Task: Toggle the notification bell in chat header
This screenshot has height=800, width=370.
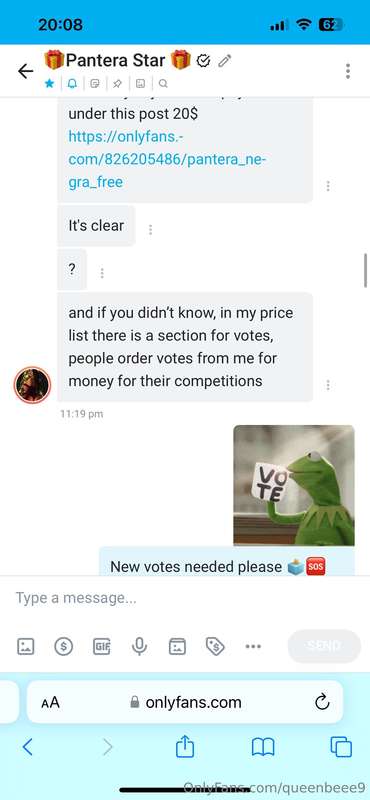Action: 72,84
